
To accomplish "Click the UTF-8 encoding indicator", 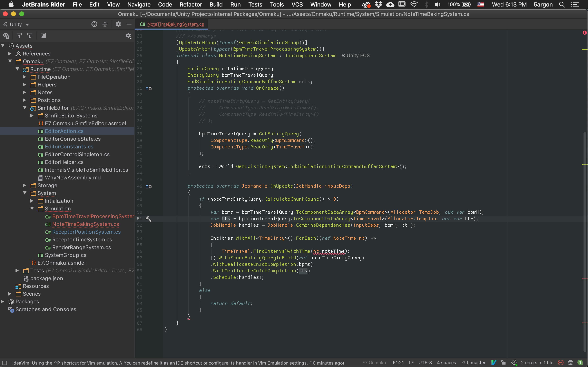I will point(425,362).
